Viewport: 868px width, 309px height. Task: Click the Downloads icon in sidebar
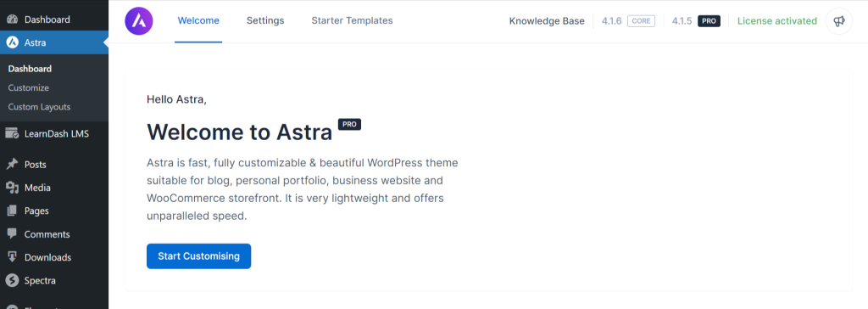[12, 257]
